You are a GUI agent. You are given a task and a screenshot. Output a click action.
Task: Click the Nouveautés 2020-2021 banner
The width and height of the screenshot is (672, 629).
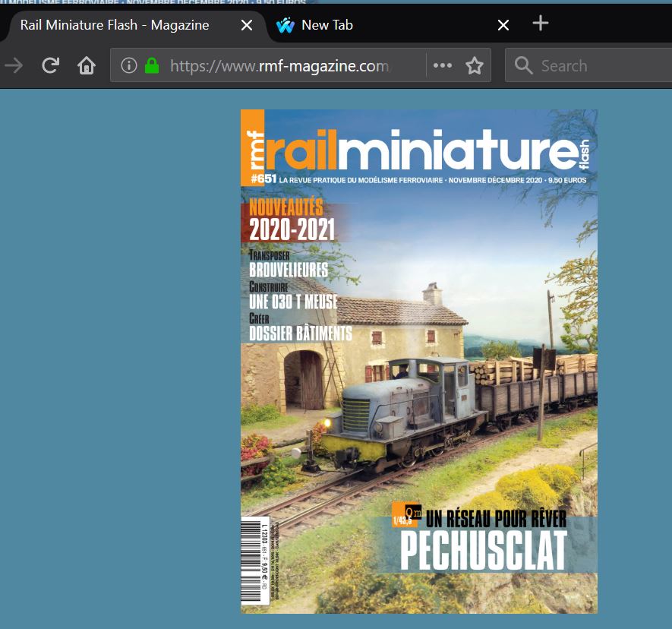point(292,220)
